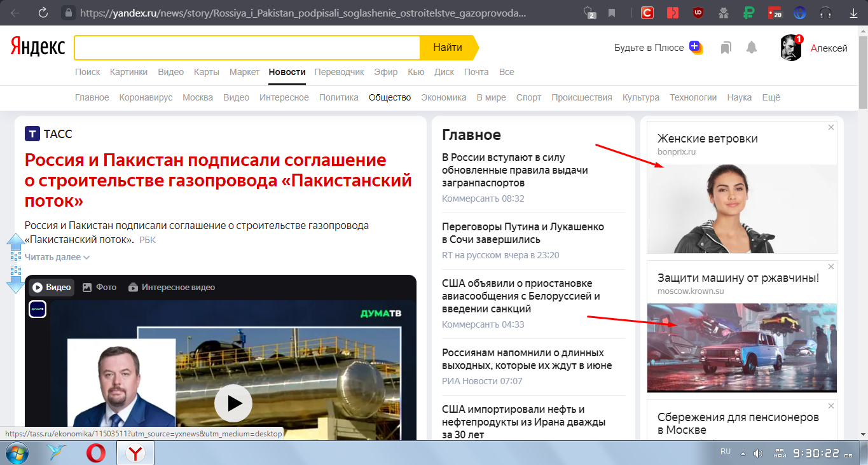
Task: Open the notifications bell
Action: pos(752,48)
